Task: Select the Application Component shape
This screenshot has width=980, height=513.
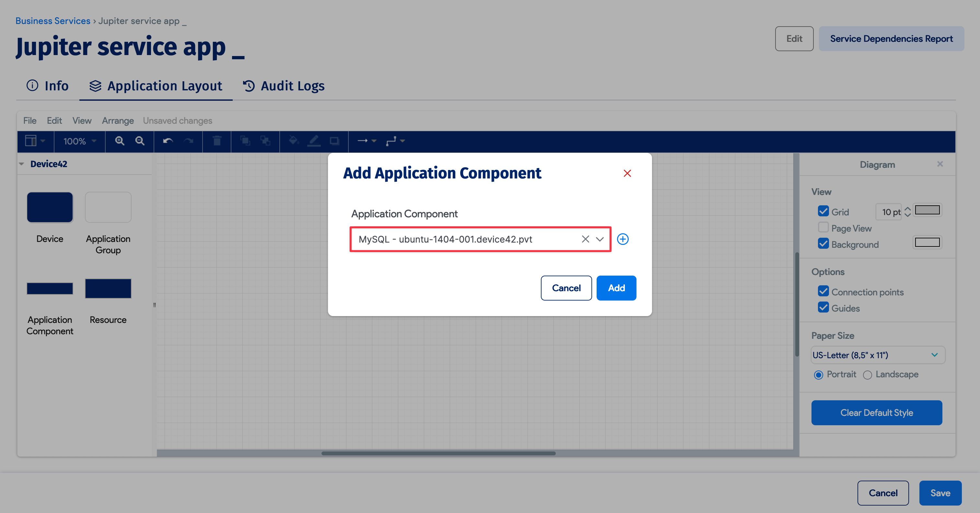Action: 50,289
